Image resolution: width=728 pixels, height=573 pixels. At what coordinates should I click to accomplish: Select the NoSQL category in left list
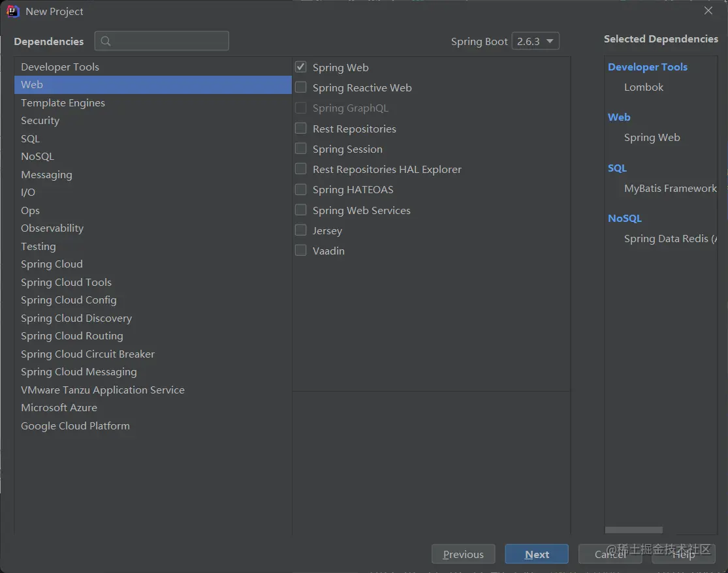tap(153, 157)
